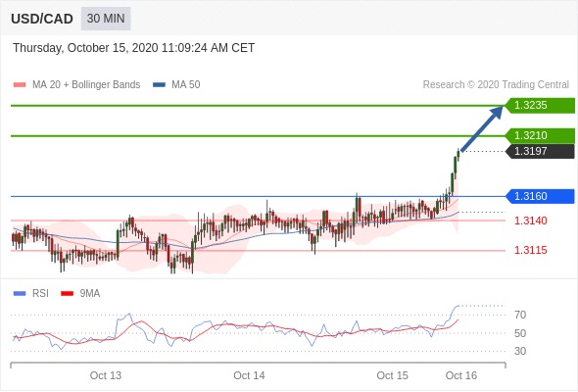Click the 30 MIN timeframe button
578x392 pixels.
click(x=106, y=18)
